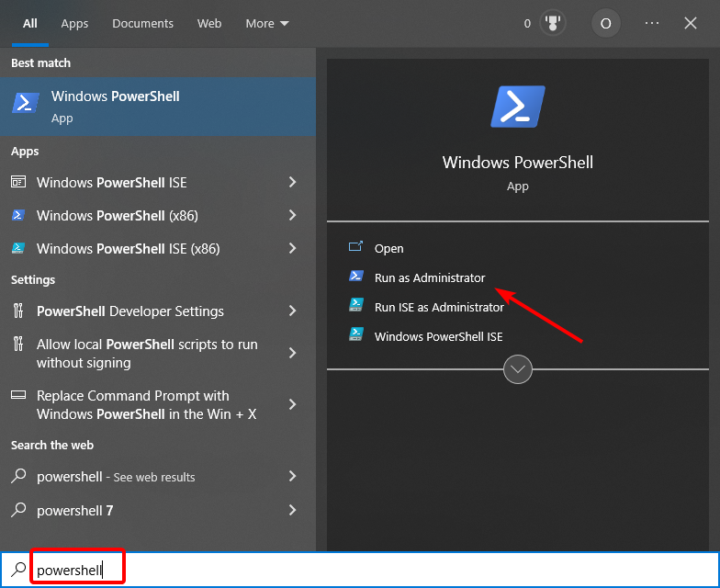720x588 pixels.
Task: Click the Windows PowerShell ISE result text
Action: tap(112, 182)
